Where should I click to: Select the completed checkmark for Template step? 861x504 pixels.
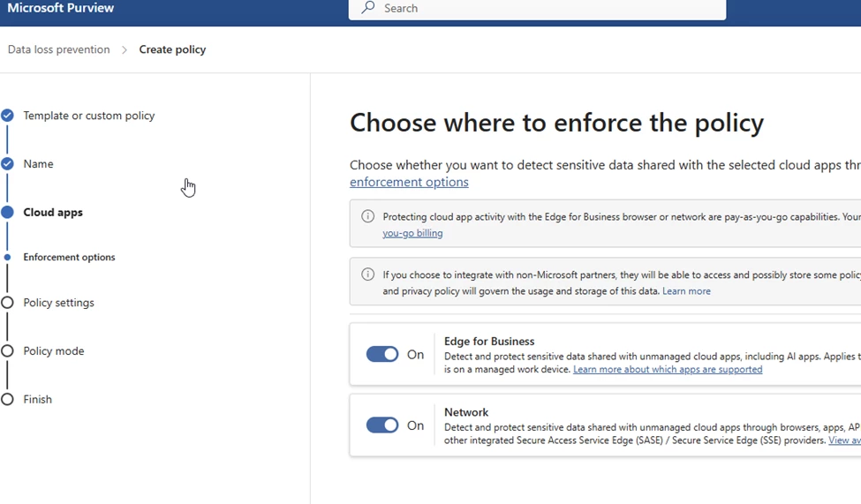point(7,116)
